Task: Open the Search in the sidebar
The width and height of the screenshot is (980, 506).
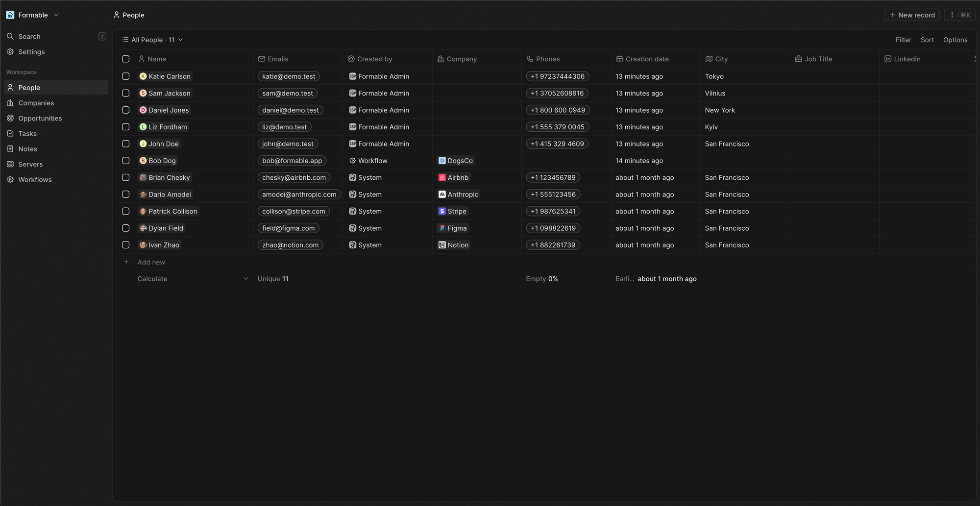Action: click(x=29, y=36)
